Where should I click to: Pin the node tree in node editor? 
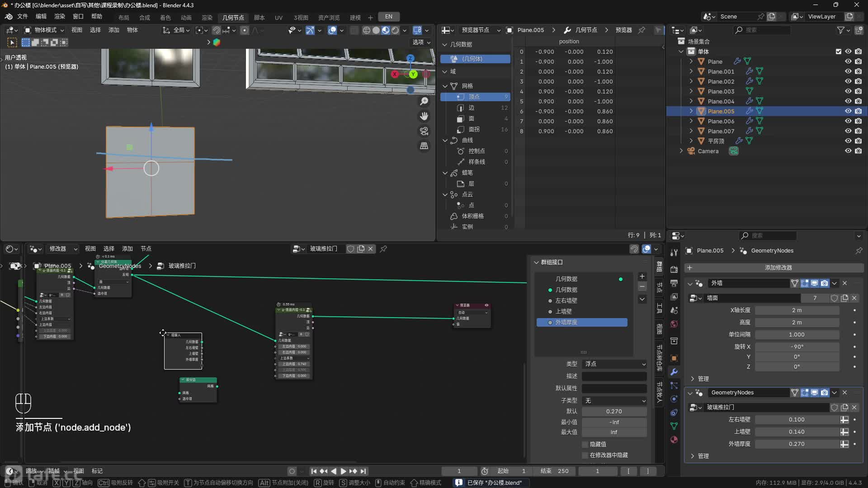[383, 249]
